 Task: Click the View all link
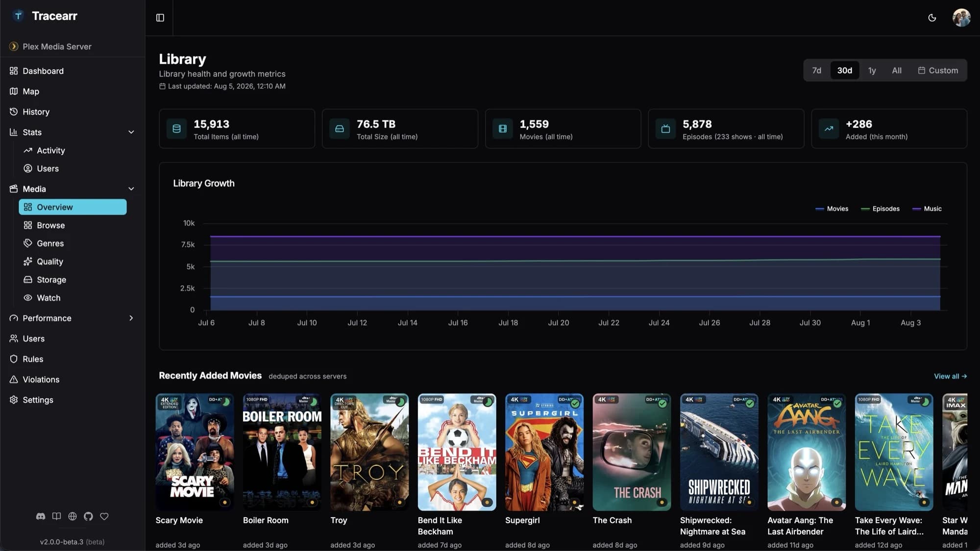(x=950, y=376)
